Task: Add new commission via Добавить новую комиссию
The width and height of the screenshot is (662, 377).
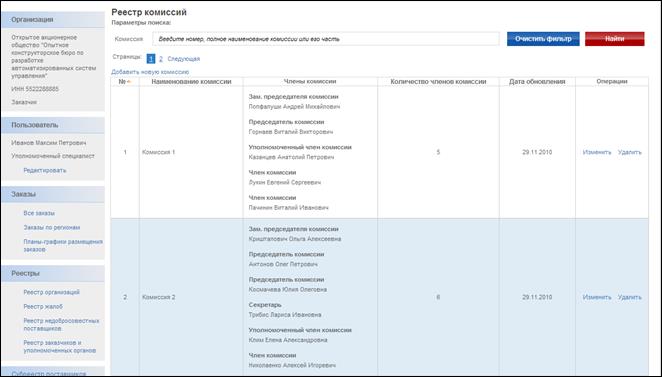Action: pyautogui.click(x=150, y=72)
